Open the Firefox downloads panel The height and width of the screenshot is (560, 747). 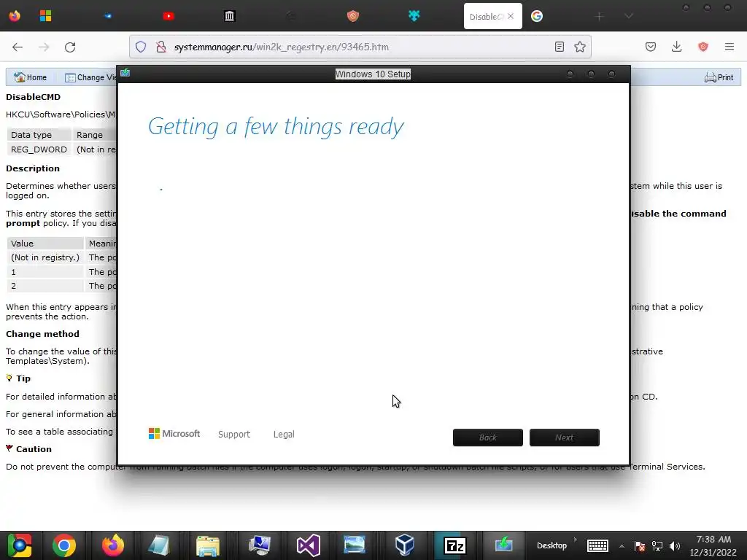tap(676, 47)
